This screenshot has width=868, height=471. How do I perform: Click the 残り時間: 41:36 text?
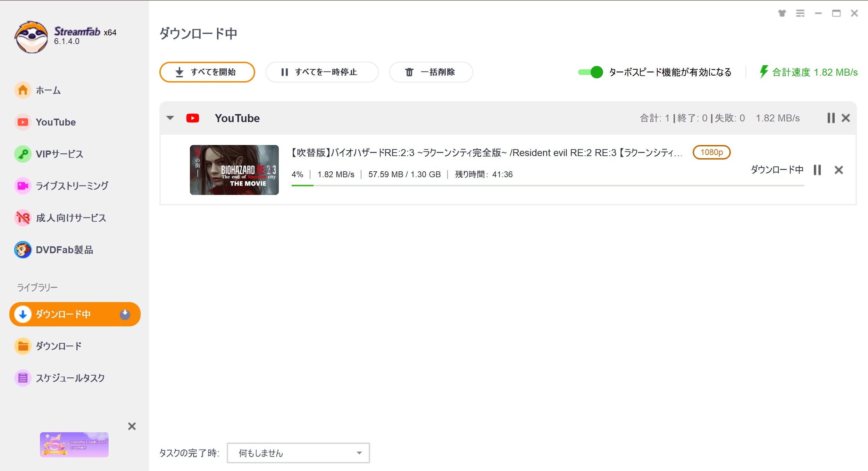pyautogui.click(x=484, y=174)
